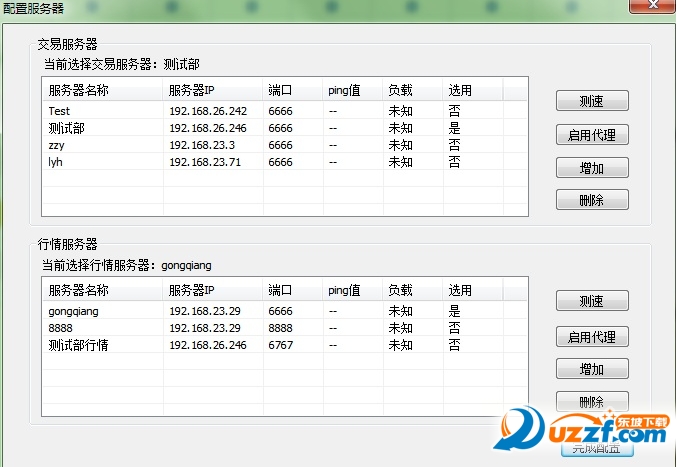Click ping value -- in gongqiang row
This screenshot has height=467, width=677.
pos(333,311)
